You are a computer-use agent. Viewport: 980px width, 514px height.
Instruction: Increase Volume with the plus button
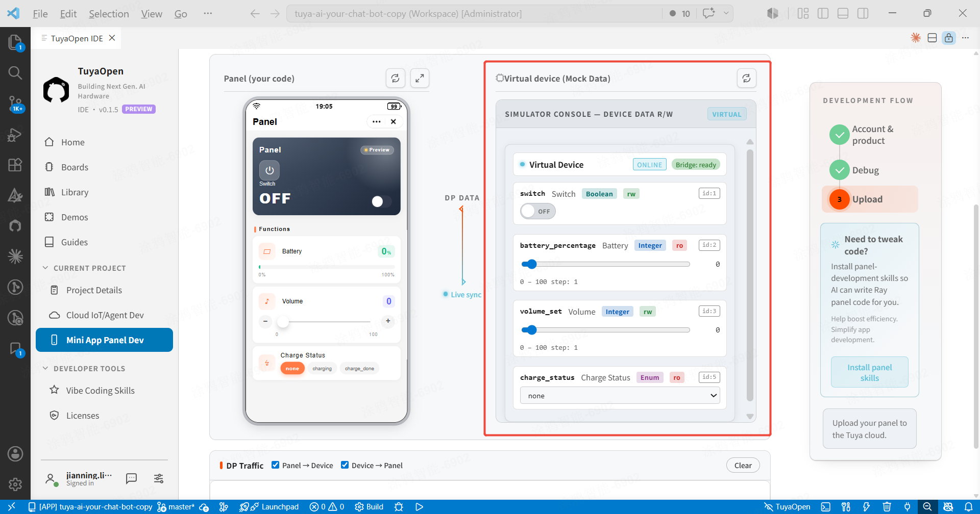388,321
